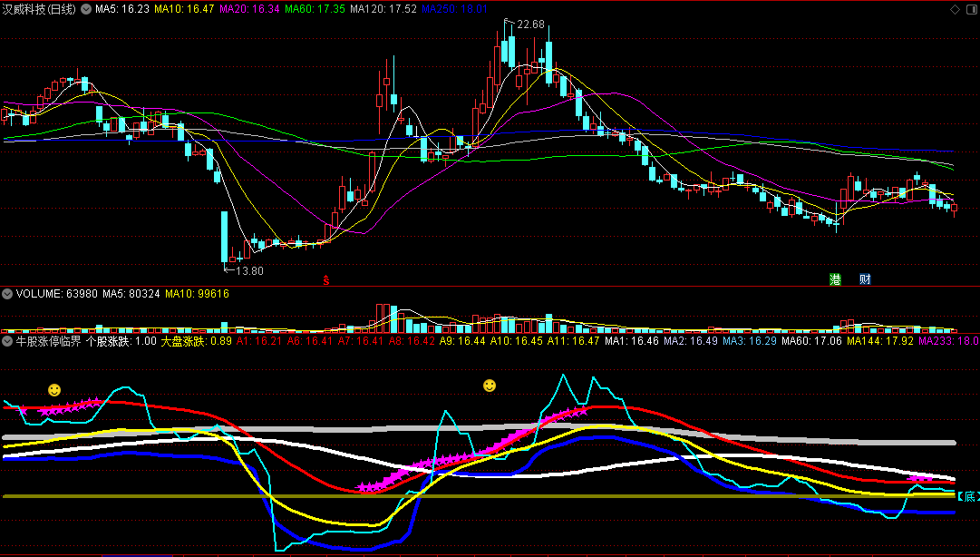Select the green MA60: 17.35 label
The height and width of the screenshot is (557, 980).
[315, 9]
